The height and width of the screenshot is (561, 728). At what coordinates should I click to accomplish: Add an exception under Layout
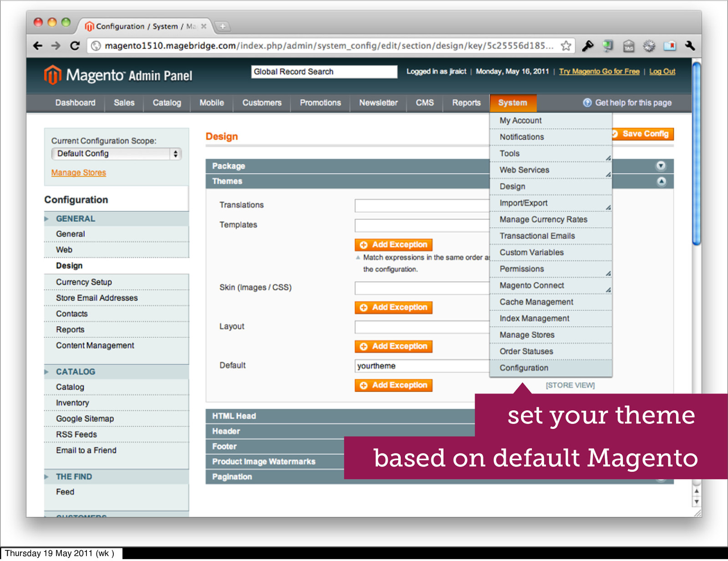coord(394,347)
